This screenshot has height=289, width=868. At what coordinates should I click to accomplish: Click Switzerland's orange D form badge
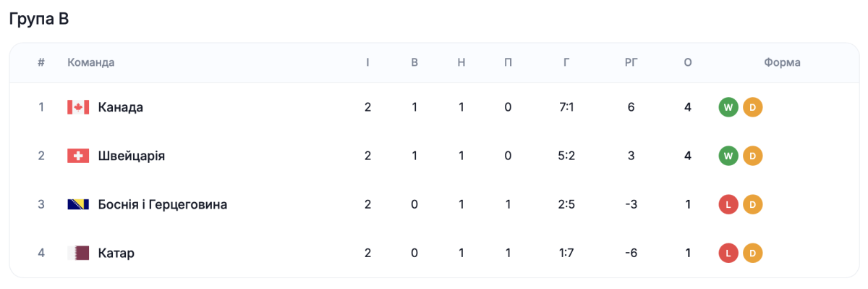[x=753, y=156]
